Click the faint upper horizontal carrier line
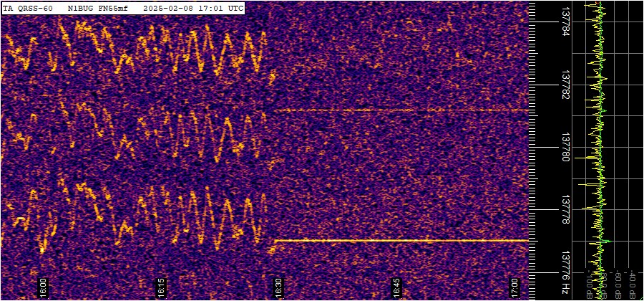Image resolution: width=644 pixels, height=301 pixels. click(x=401, y=110)
